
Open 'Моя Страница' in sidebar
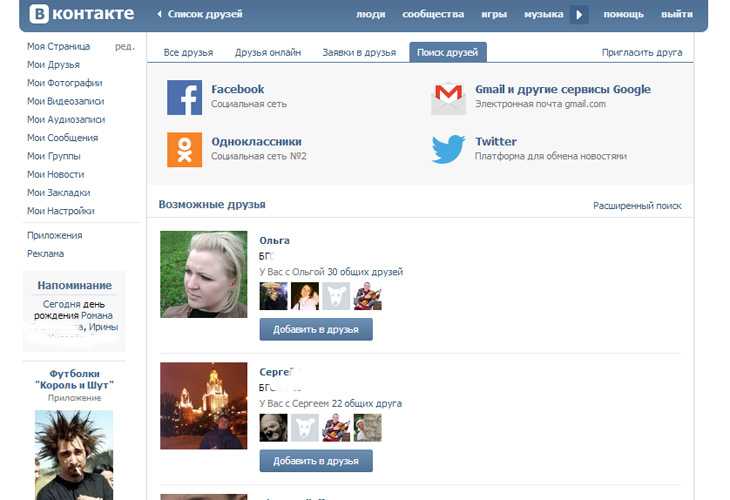pos(59,47)
